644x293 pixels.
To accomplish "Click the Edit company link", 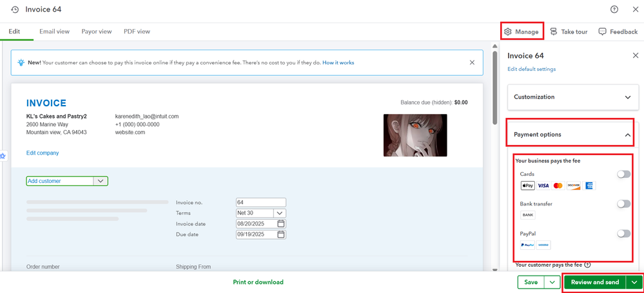I will click(x=43, y=153).
